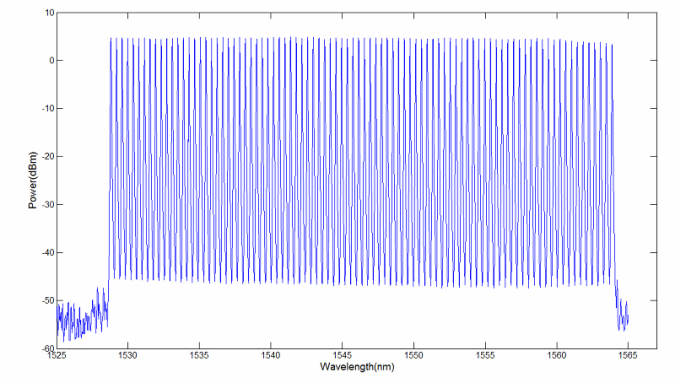The width and height of the screenshot is (676, 384).
Task: Select the 1565 x-axis tick label
Action: coord(628,356)
